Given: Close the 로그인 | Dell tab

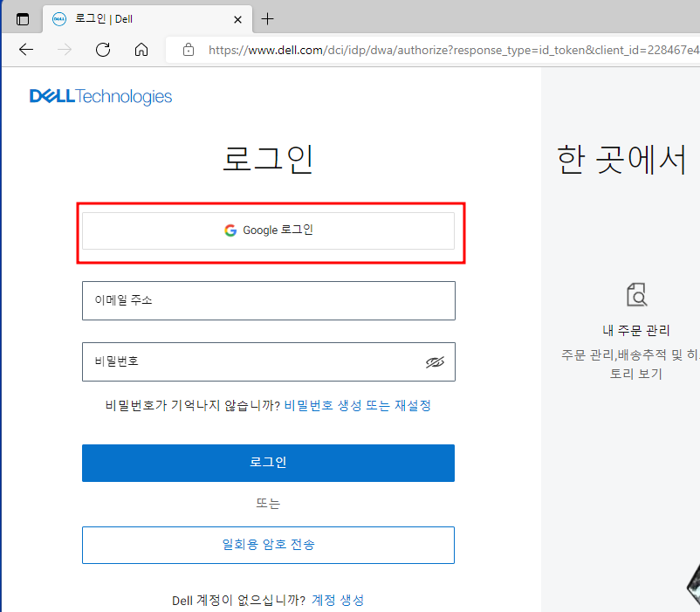Looking at the screenshot, I should coord(238,19).
